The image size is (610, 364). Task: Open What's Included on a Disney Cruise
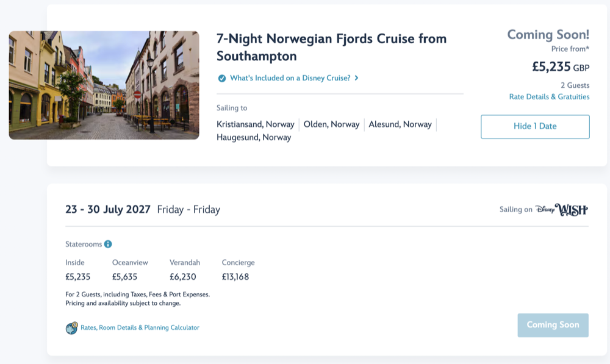pyautogui.click(x=290, y=78)
